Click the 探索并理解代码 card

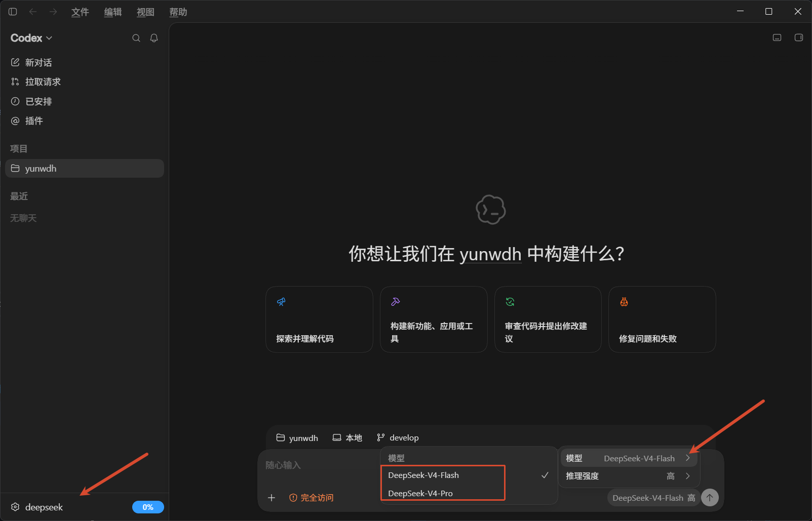tap(319, 319)
